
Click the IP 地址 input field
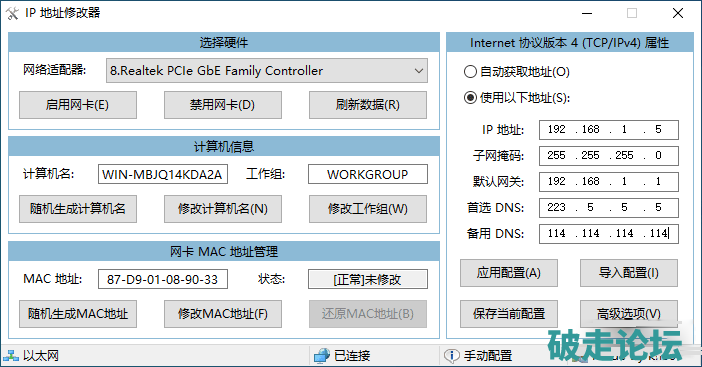(609, 130)
